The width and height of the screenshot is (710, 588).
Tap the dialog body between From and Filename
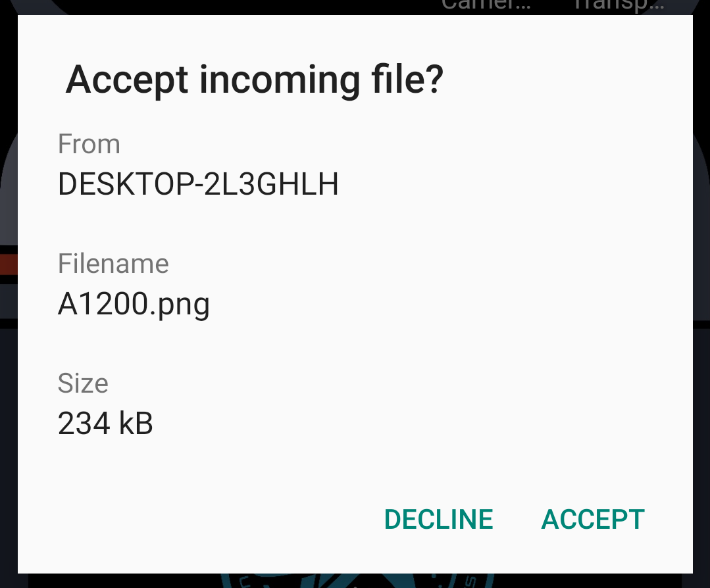tap(263, 224)
